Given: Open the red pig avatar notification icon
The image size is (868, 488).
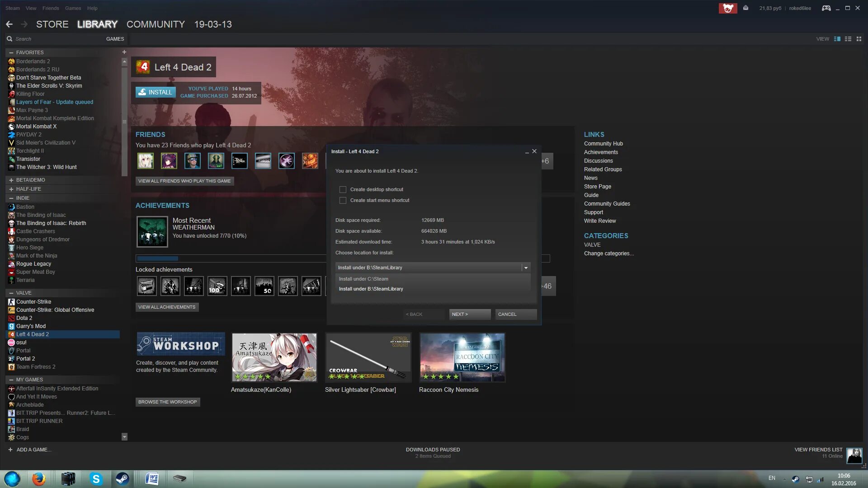Looking at the screenshot, I should coord(728,8).
